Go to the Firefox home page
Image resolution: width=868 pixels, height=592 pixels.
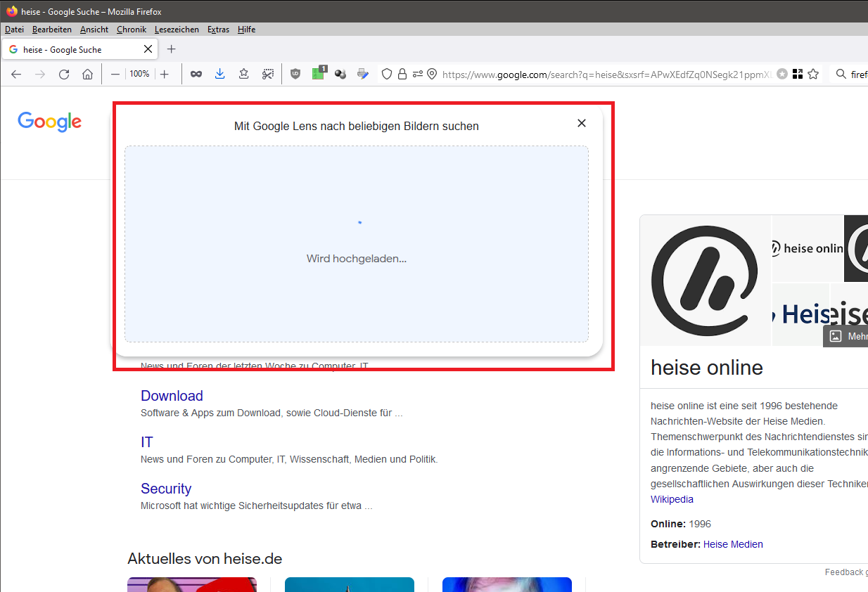87,74
